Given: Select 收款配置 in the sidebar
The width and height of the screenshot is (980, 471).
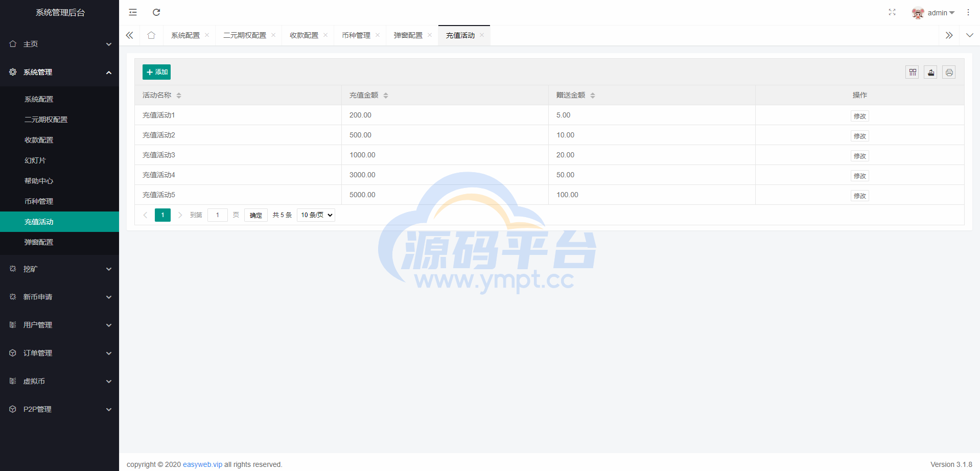Looking at the screenshot, I should (59, 140).
